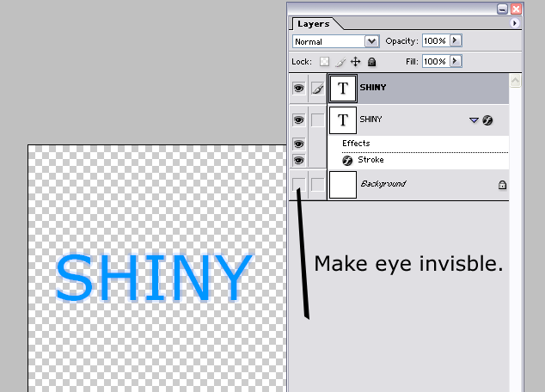Toggle lock transparent pixels icon
Screen dimensions: 545x392
click(x=324, y=62)
